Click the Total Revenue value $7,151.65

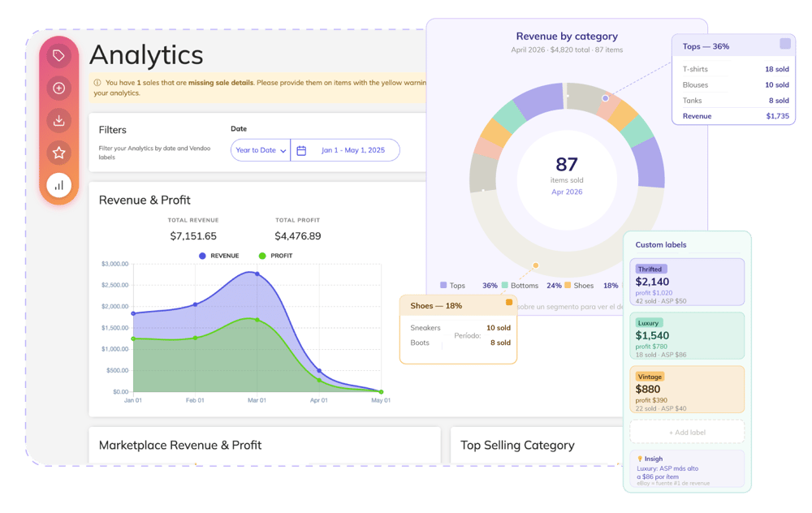tap(193, 236)
